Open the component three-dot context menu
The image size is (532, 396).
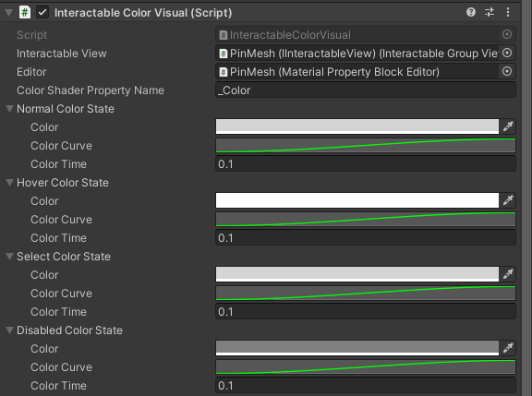508,13
